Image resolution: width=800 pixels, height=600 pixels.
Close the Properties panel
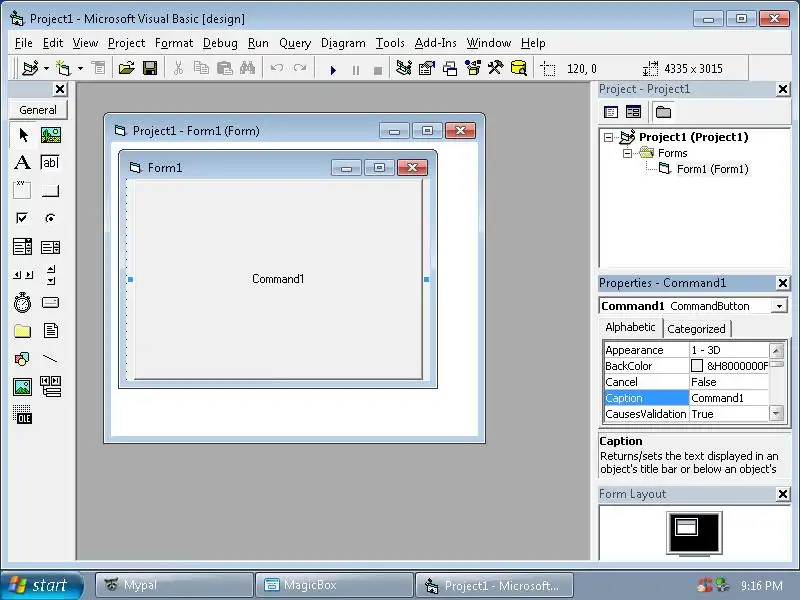coord(783,283)
